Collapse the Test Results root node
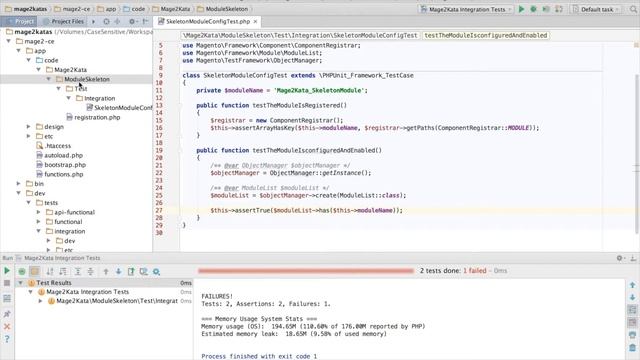The height and width of the screenshot is (360, 640). click(x=20, y=283)
